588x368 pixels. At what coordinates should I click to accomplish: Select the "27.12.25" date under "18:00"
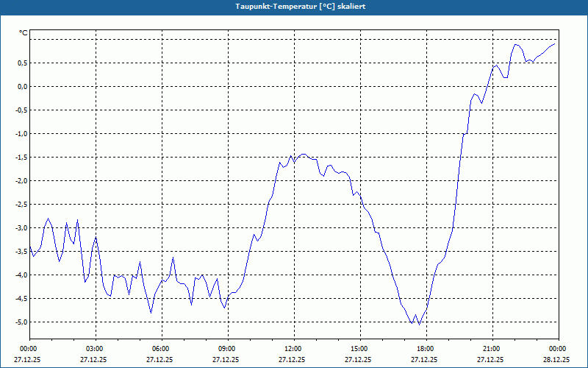[424, 360]
